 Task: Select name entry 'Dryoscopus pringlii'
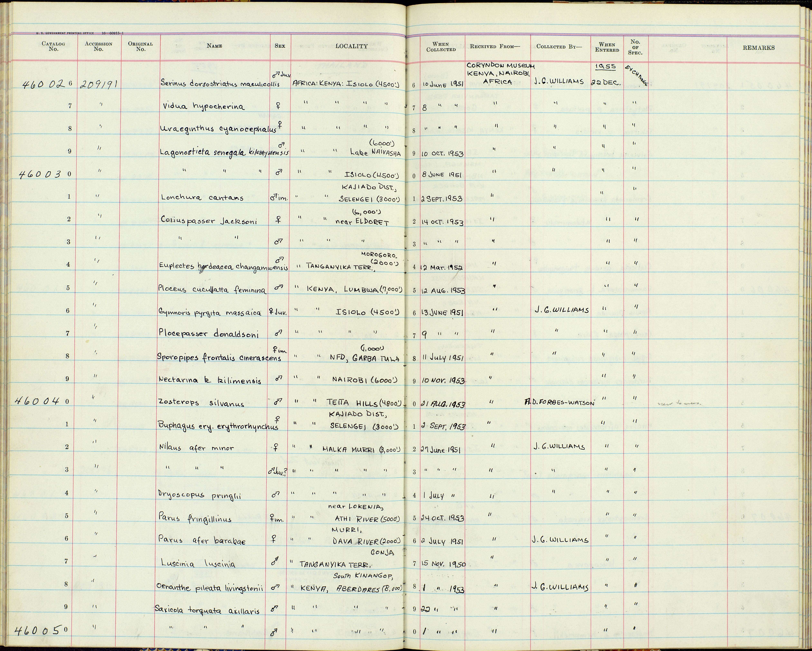click(x=200, y=495)
